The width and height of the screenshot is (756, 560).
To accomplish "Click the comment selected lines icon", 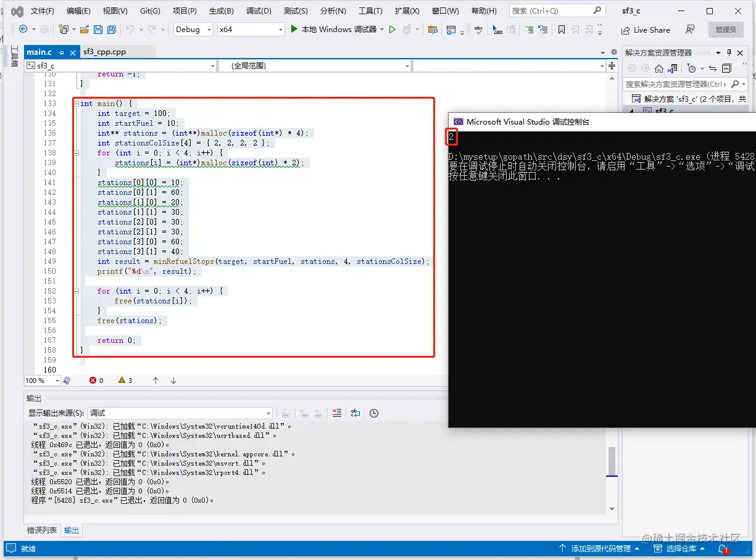I will click(530, 29).
